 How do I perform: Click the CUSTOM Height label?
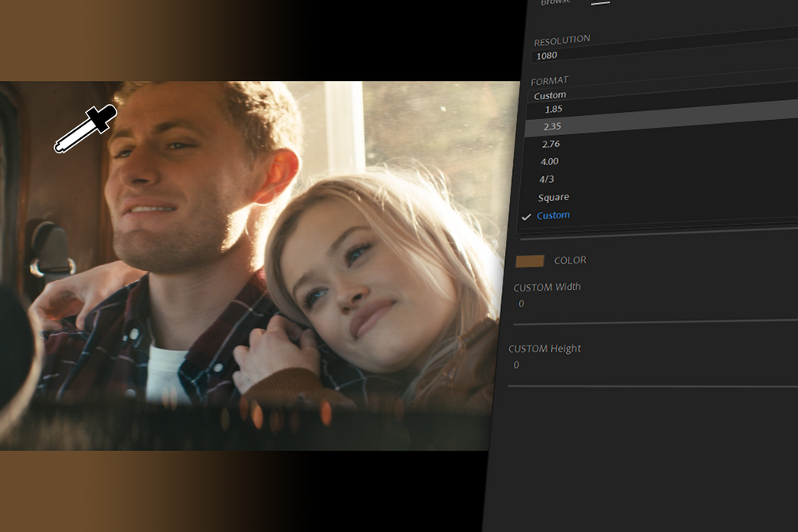tap(545, 349)
